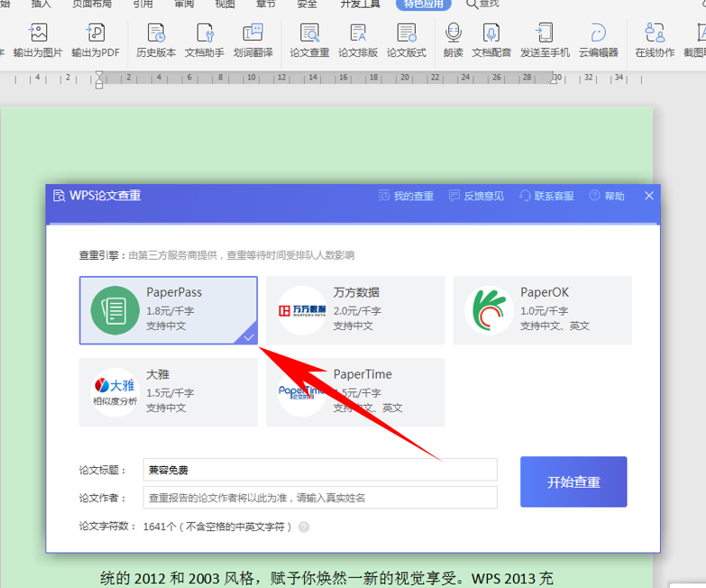Click PaperOK price 1.0元/千字
Image resolution: width=706 pixels, height=588 pixels.
pyautogui.click(x=545, y=310)
